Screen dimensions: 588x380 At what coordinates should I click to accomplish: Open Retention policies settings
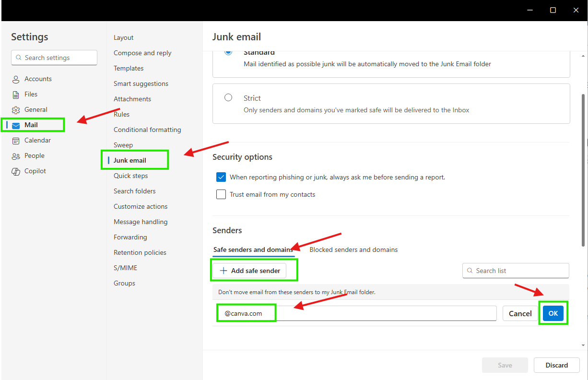[140, 252]
